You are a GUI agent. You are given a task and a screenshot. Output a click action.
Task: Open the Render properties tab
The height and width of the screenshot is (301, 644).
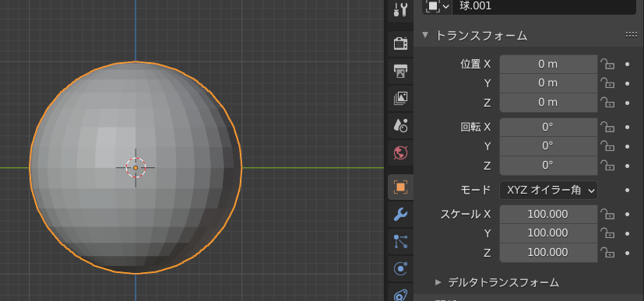tap(400, 43)
